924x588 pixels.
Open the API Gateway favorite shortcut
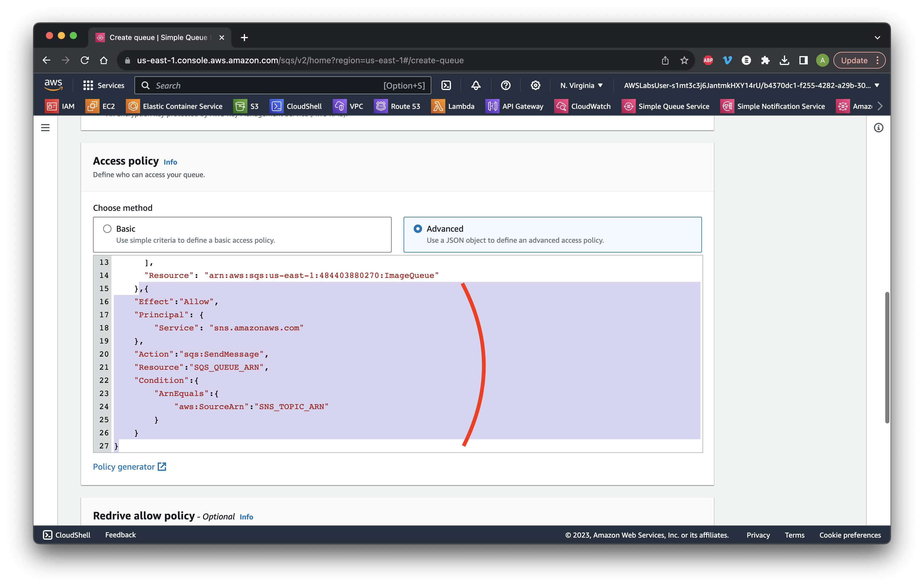coord(514,106)
